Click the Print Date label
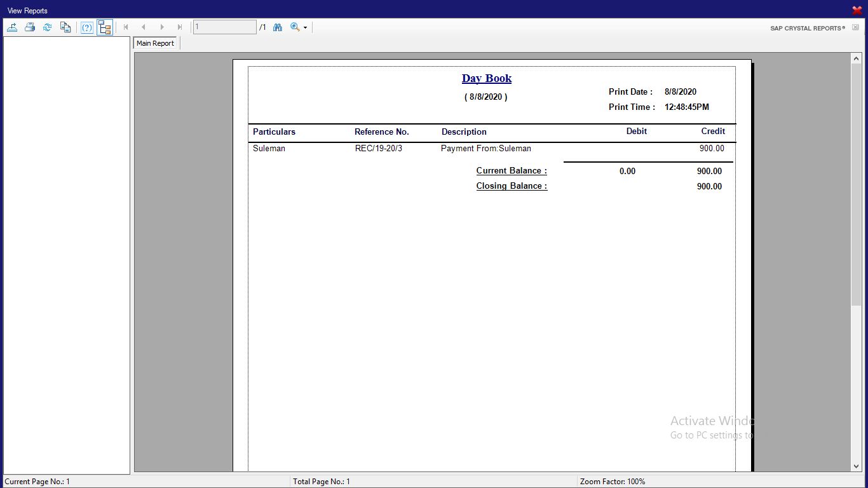 (x=630, y=91)
